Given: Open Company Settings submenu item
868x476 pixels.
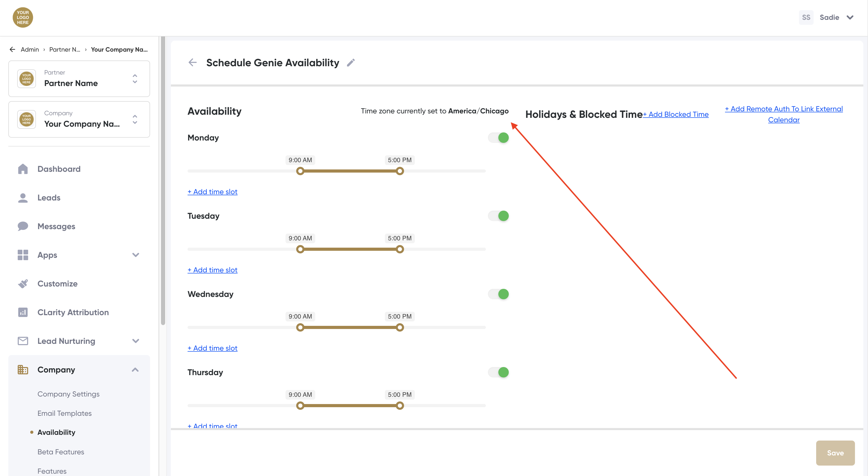Looking at the screenshot, I should [x=69, y=394].
